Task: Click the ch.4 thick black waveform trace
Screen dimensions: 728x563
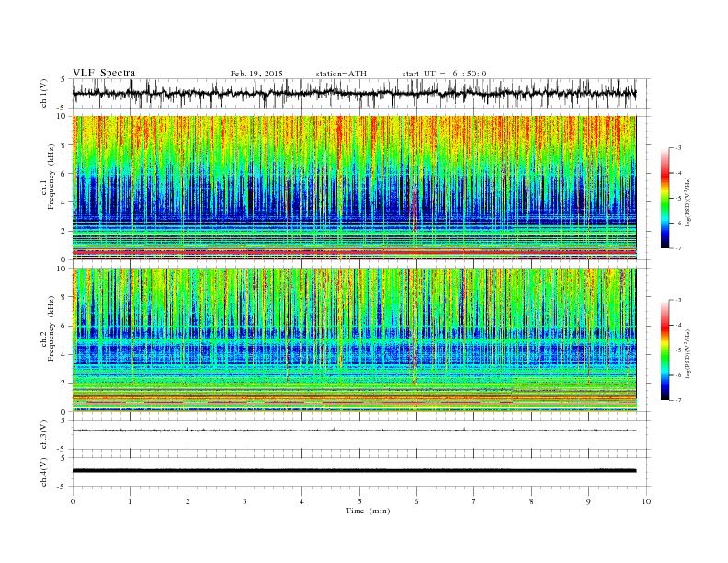Action: point(354,471)
